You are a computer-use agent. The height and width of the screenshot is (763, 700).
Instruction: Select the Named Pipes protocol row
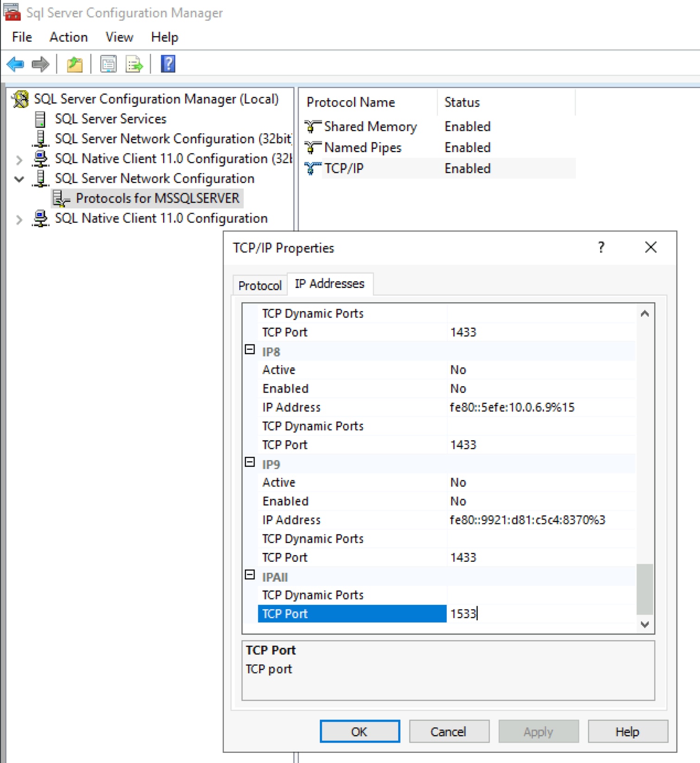439,147
